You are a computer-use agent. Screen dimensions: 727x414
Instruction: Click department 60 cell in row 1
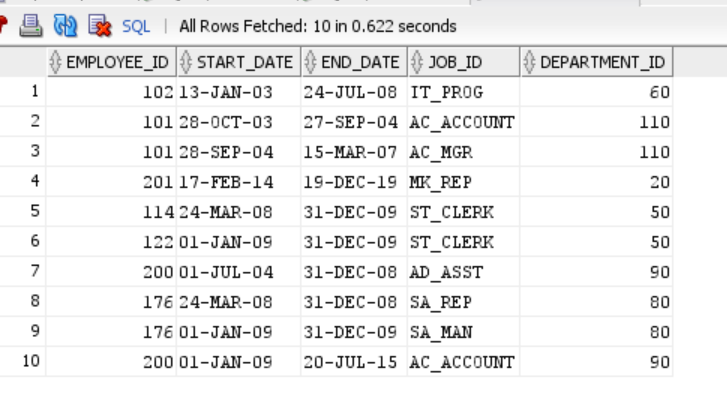[596, 92]
